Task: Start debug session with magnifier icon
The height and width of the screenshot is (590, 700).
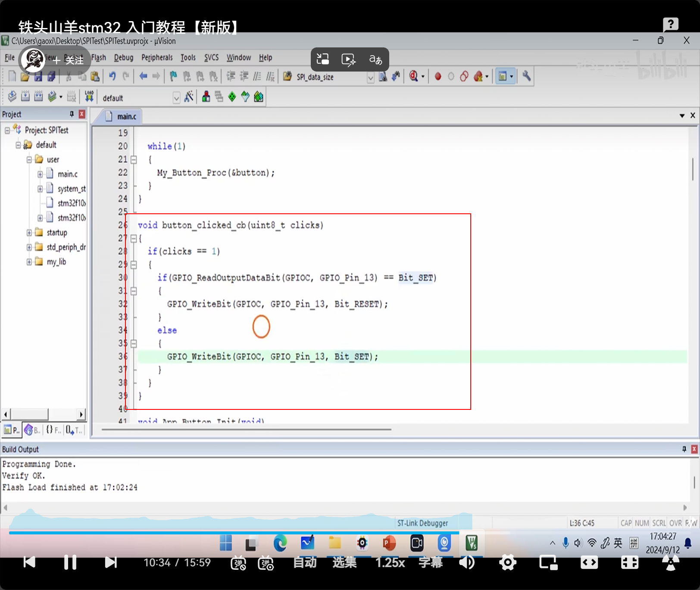Action: point(414,76)
